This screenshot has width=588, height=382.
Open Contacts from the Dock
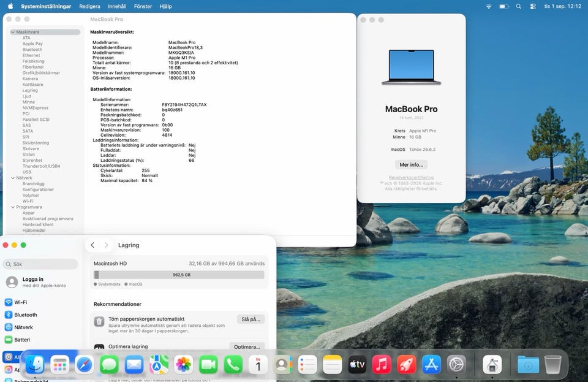click(283, 364)
